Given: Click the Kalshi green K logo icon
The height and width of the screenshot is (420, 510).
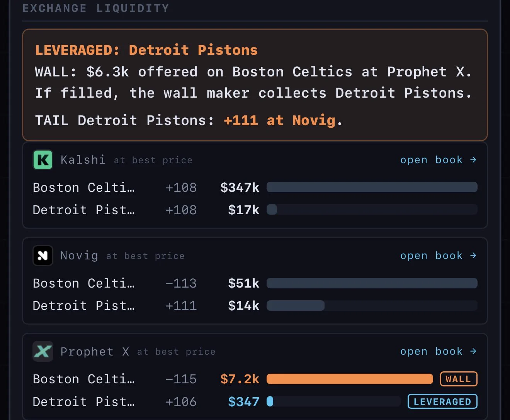Looking at the screenshot, I should point(43,160).
